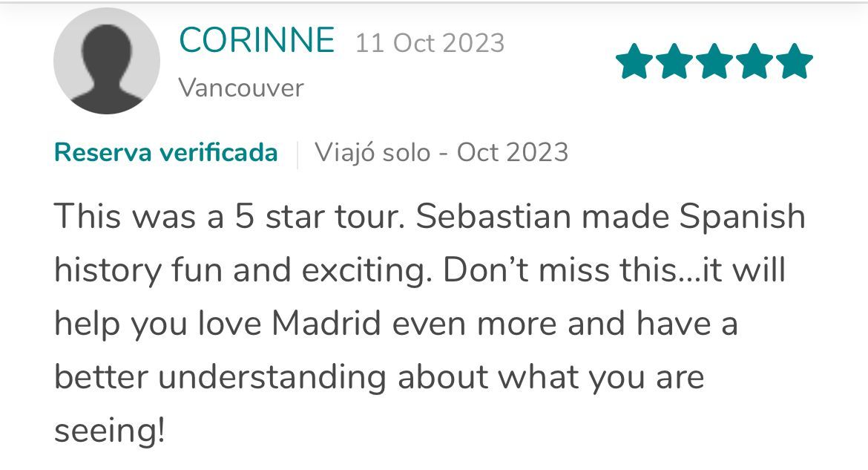The height and width of the screenshot is (470, 868).
Task: Click the line "help you love Madrid"
Action: (396, 323)
